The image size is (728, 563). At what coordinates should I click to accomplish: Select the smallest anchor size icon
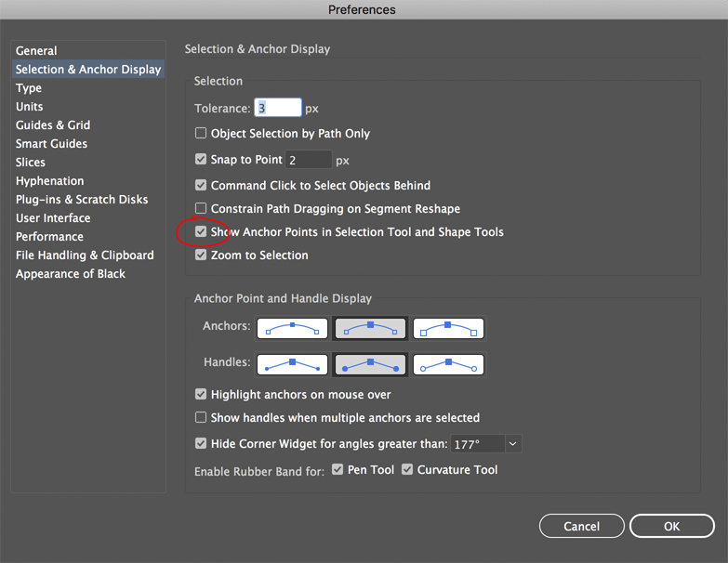pyautogui.click(x=293, y=328)
